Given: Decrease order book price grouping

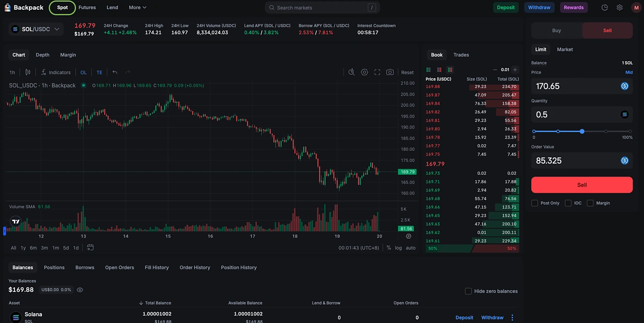Looking at the screenshot, I should click(x=495, y=70).
